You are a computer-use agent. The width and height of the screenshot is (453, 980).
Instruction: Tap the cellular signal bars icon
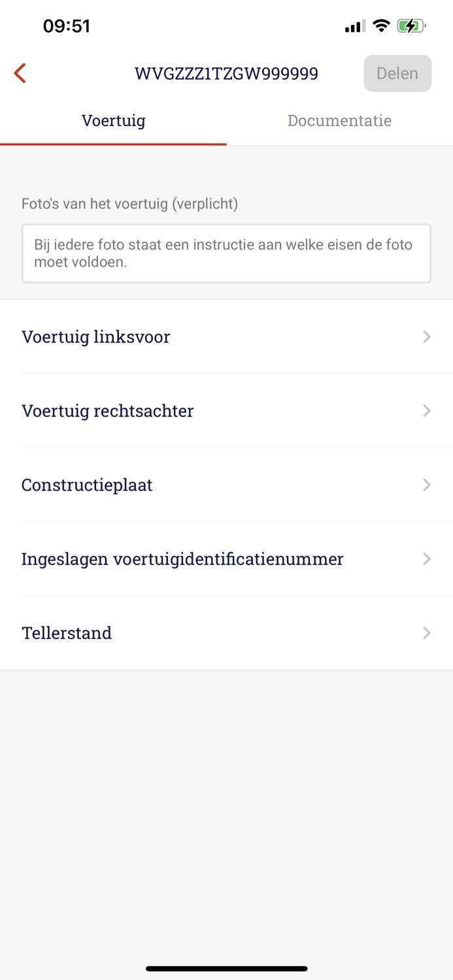pyautogui.click(x=355, y=27)
